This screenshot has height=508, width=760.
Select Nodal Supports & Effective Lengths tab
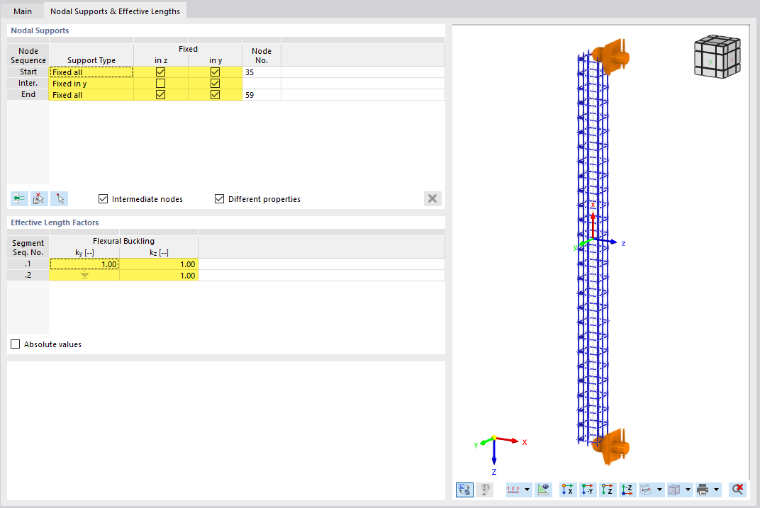point(115,11)
